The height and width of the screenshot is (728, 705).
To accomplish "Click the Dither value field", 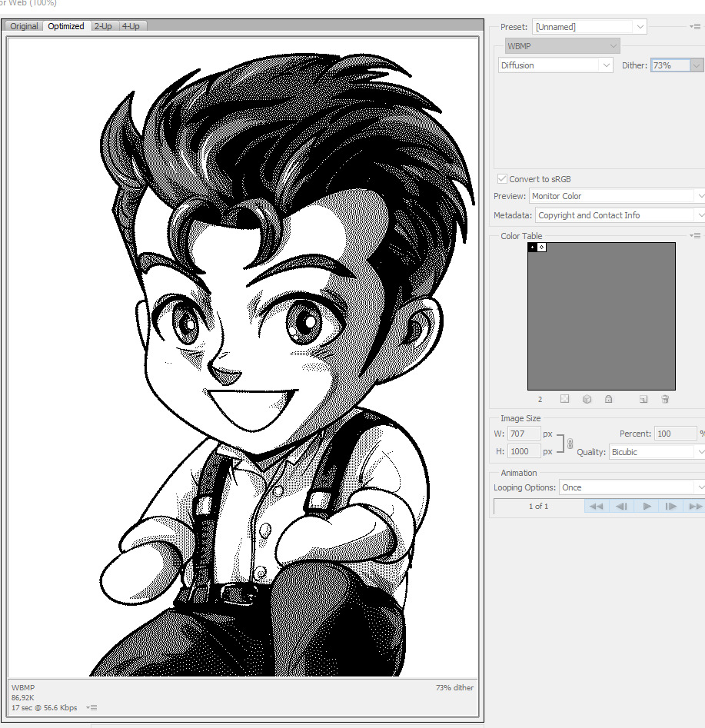I will pyautogui.click(x=670, y=65).
